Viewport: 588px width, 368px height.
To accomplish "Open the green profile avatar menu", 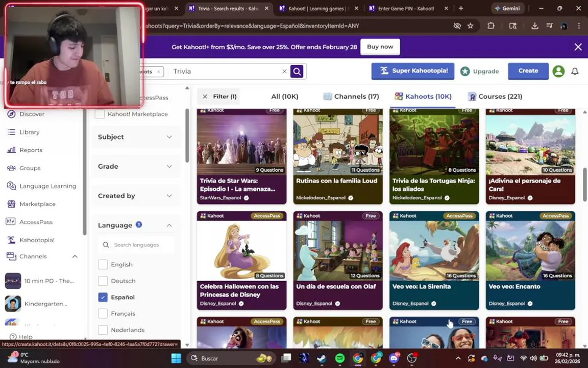I will tap(558, 71).
